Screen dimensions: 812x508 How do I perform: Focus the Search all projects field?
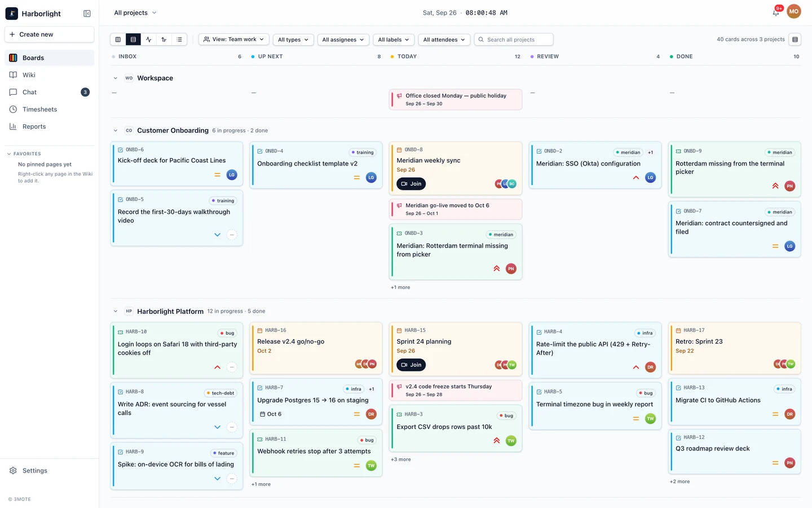514,40
